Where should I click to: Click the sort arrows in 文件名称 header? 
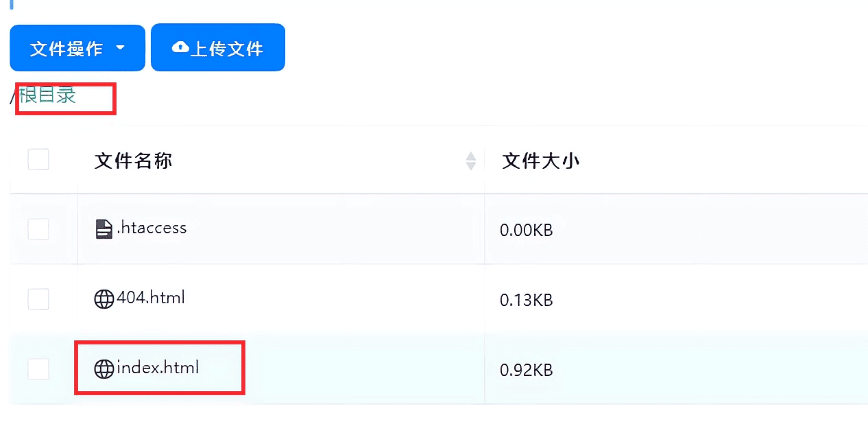point(471,161)
